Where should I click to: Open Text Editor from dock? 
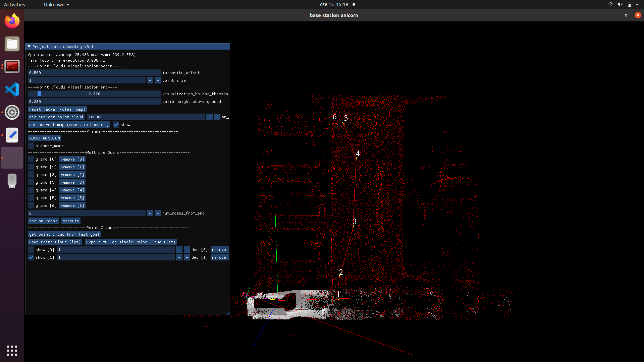pyautogui.click(x=12, y=135)
